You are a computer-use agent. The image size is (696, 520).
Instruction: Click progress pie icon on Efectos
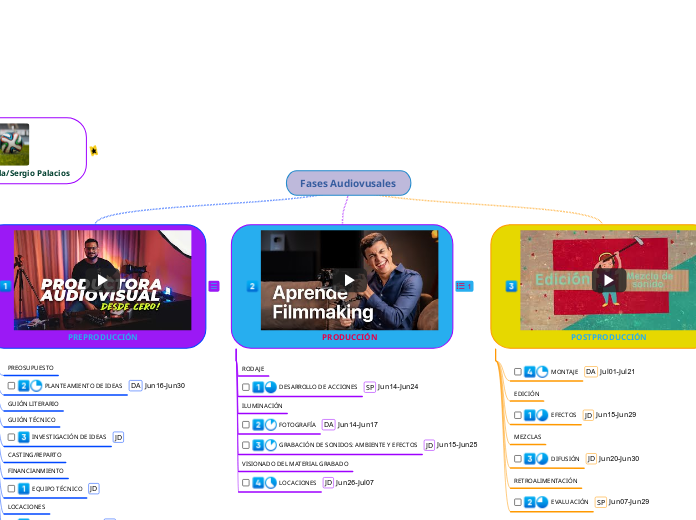[x=542, y=415]
